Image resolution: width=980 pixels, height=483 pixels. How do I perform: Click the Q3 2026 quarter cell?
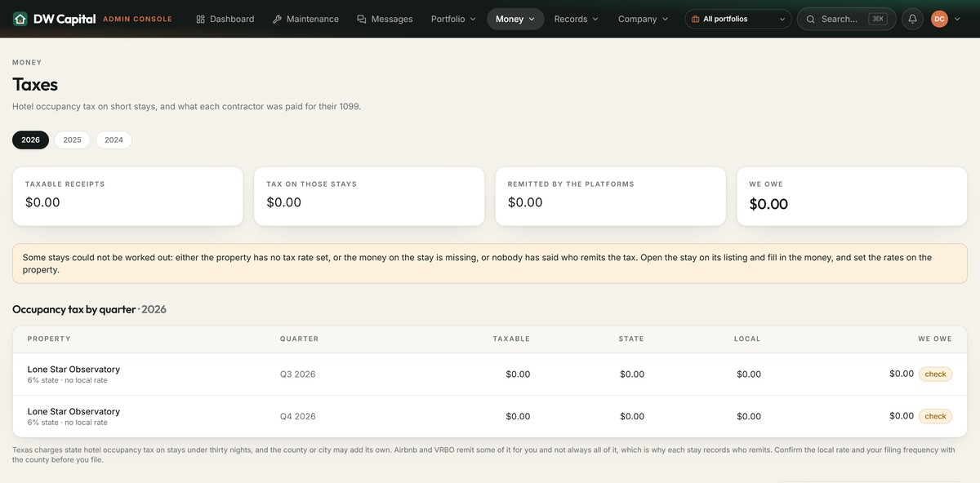tap(297, 374)
